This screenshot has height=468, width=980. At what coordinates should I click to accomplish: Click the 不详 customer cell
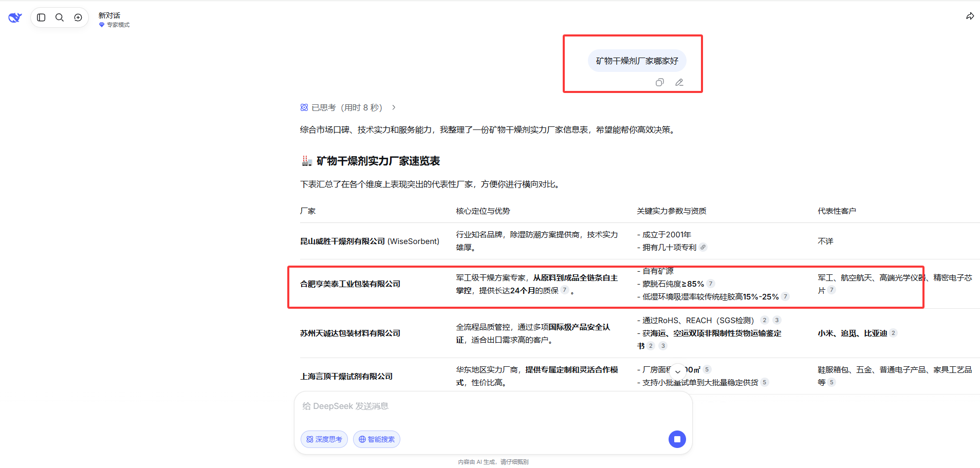(x=826, y=241)
